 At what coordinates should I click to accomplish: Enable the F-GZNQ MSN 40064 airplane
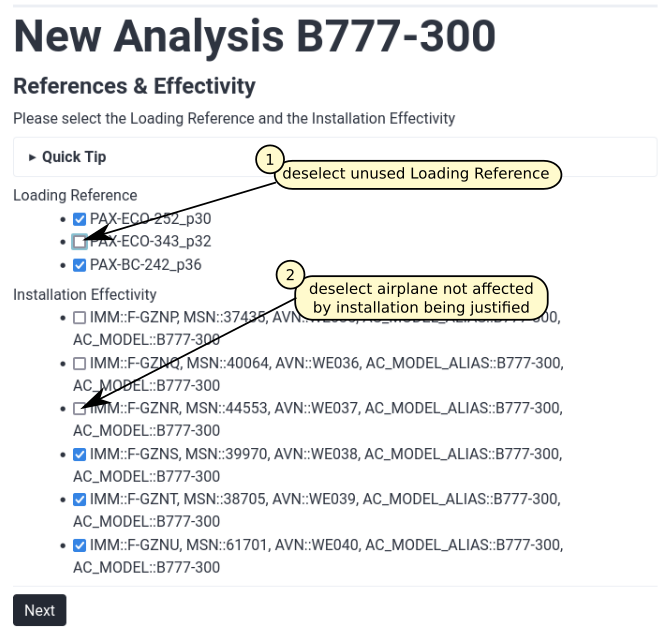(80, 363)
